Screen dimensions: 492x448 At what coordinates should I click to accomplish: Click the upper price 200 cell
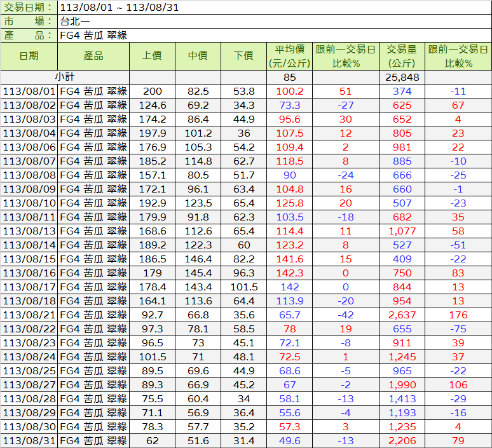[153, 91]
